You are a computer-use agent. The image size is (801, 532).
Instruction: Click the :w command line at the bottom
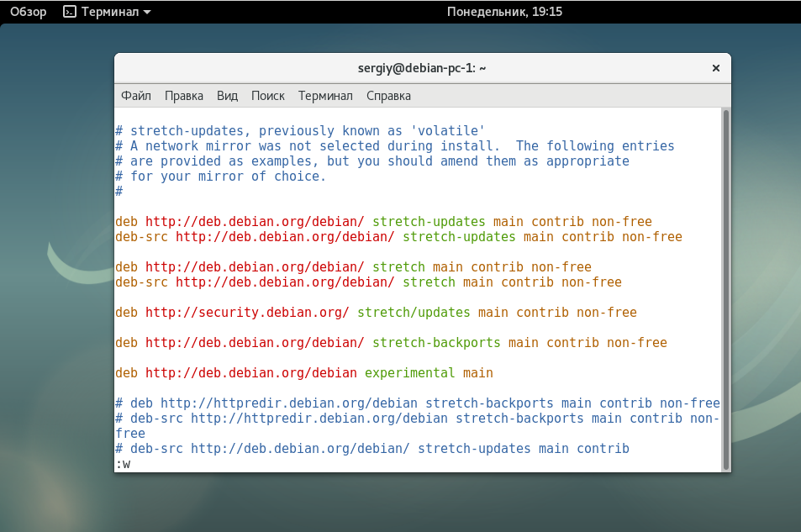pos(123,464)
